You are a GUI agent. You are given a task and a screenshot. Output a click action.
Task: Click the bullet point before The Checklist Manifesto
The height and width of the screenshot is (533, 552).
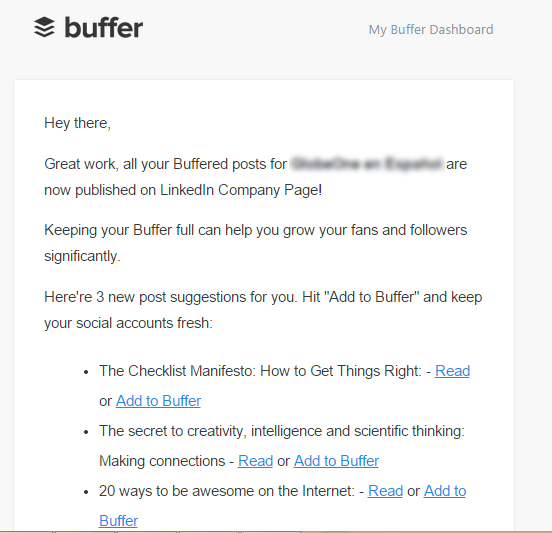tap(86, 372)
